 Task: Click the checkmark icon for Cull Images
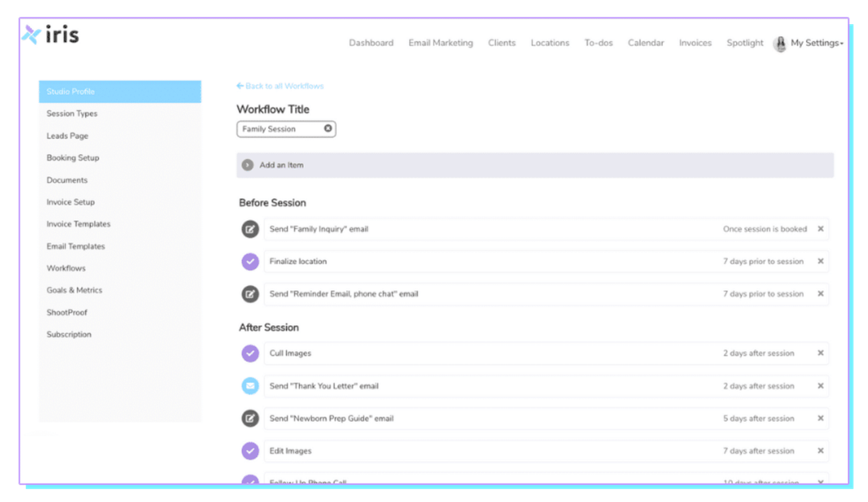point(250,353)
